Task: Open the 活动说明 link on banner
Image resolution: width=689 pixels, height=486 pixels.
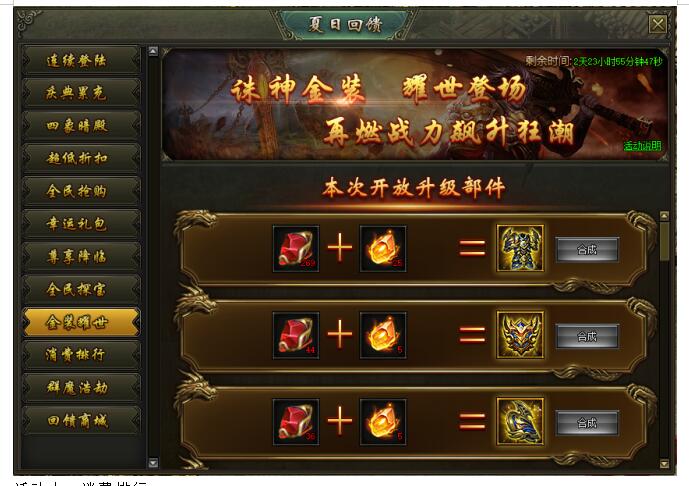Action: [x=642, y=146]
